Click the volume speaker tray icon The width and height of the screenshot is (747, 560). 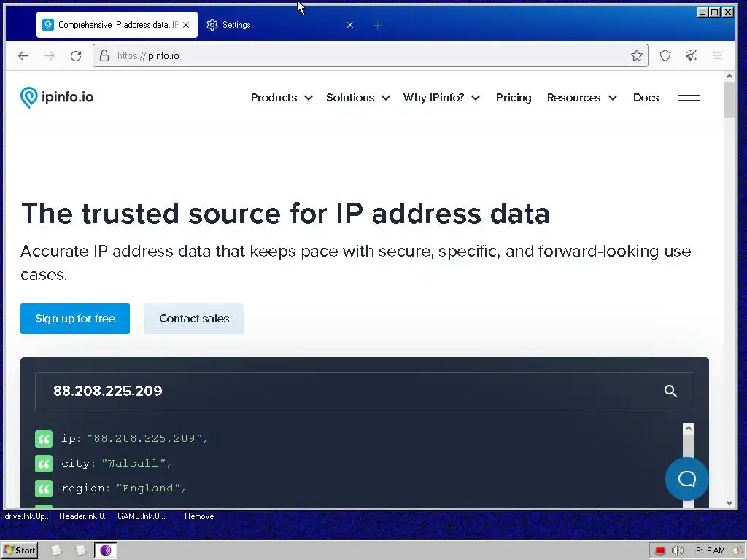point(677,551)
